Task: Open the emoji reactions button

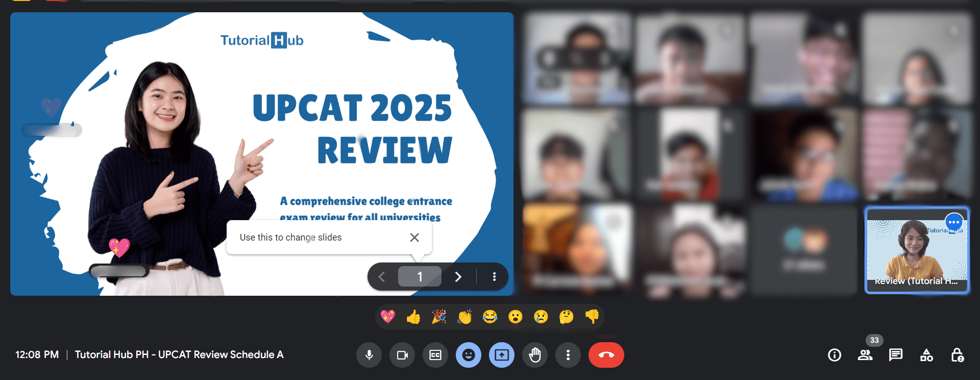Action: click(469, 355)
